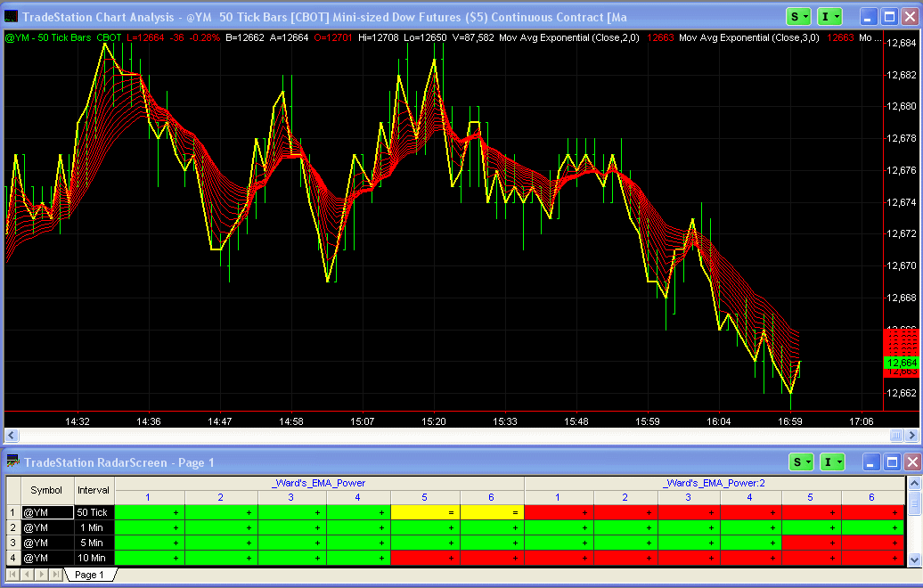Select the _Ward's_EMA_Power:2 indicator header
The width and height of the screenshot is (923, 588).
(714, 483)
